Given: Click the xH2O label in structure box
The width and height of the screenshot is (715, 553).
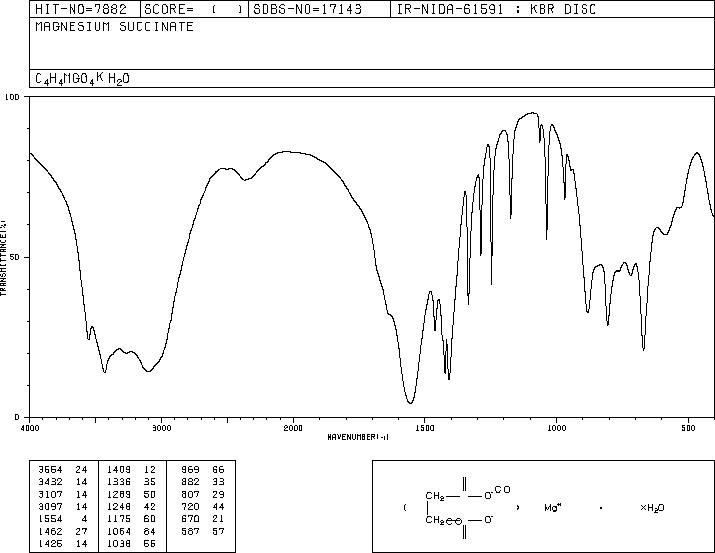Looking at the screenshot, I should tap(652, 508).
